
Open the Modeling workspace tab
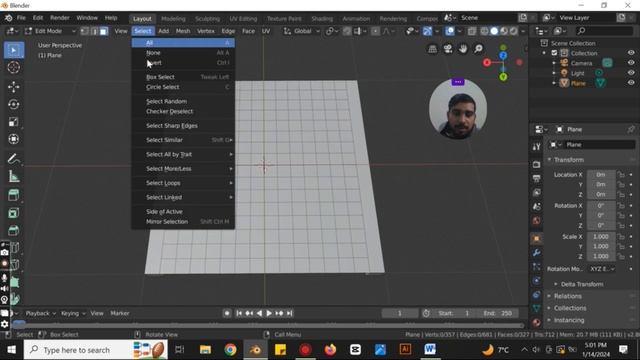coord(173,18)
